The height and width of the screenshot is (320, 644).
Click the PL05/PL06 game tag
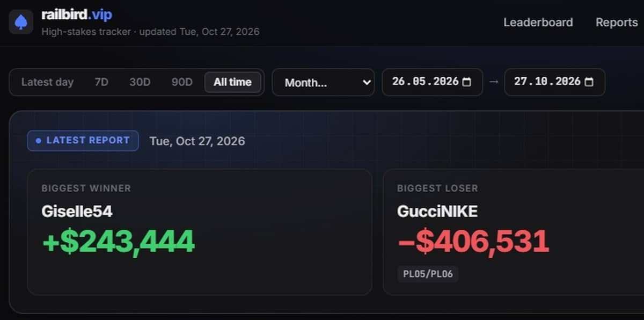click(x=428, y=274)
